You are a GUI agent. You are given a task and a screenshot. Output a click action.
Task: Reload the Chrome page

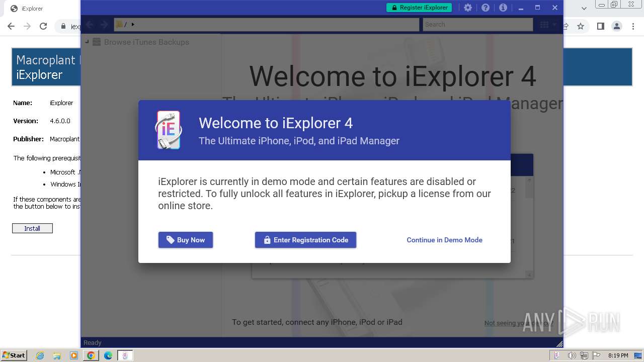[x=43, y=26]
